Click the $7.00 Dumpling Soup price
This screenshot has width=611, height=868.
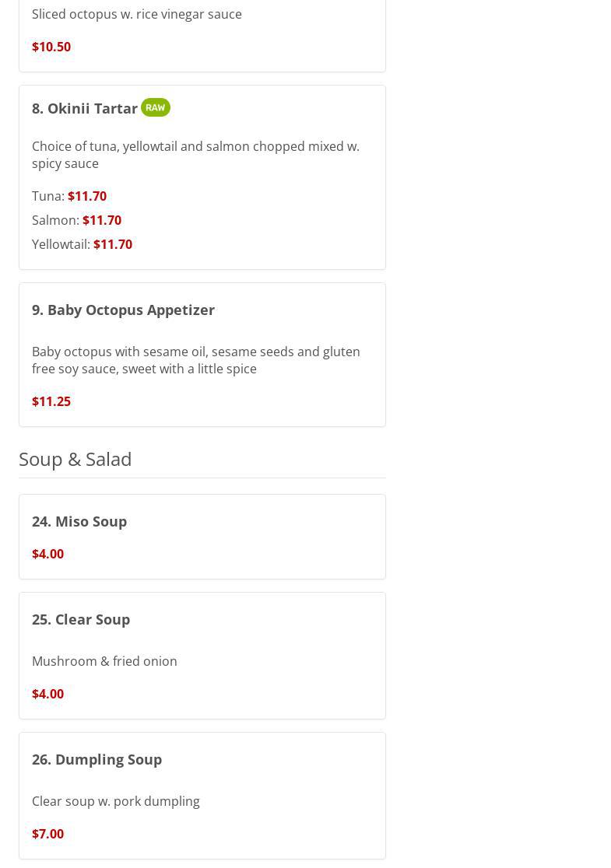tap(47, 834)
